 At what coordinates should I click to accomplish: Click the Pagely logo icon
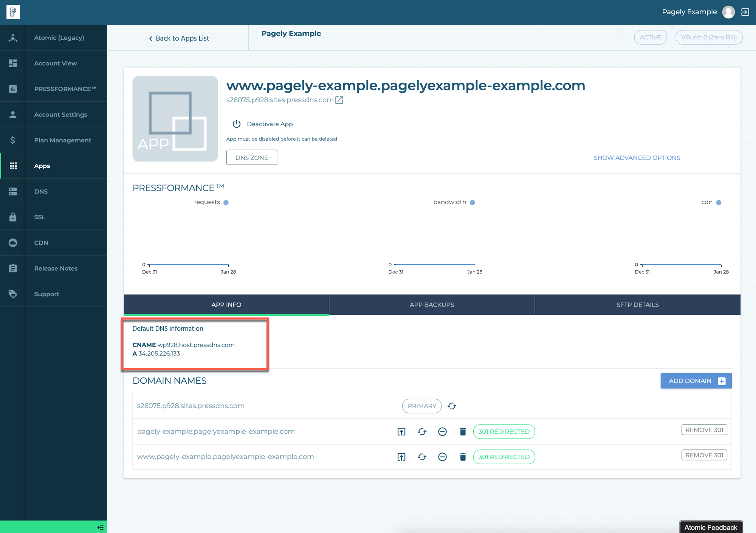[13, 12]
